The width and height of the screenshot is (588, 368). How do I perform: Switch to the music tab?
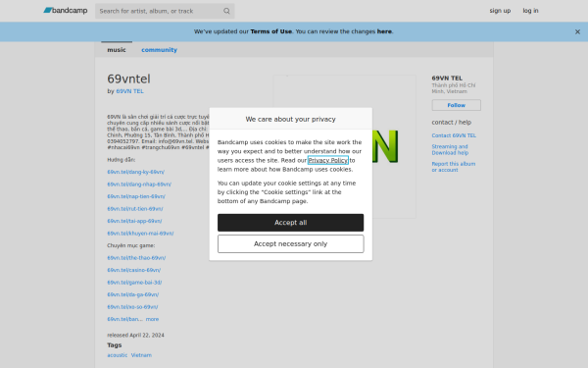[x=117, y=50]
